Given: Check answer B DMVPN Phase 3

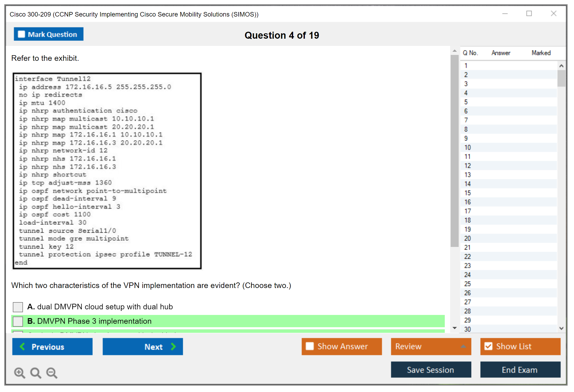Looking at the screenshot, I should pos(18,321).
